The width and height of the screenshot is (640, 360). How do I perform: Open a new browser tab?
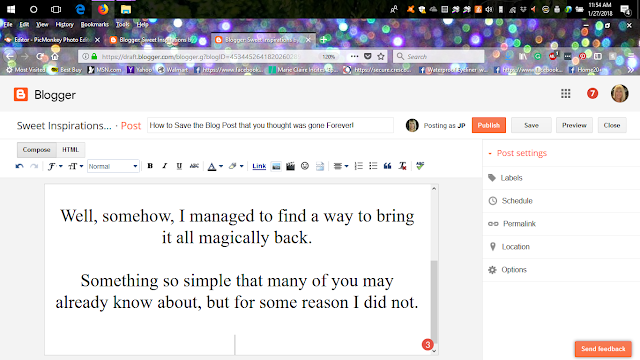(323, 40)
